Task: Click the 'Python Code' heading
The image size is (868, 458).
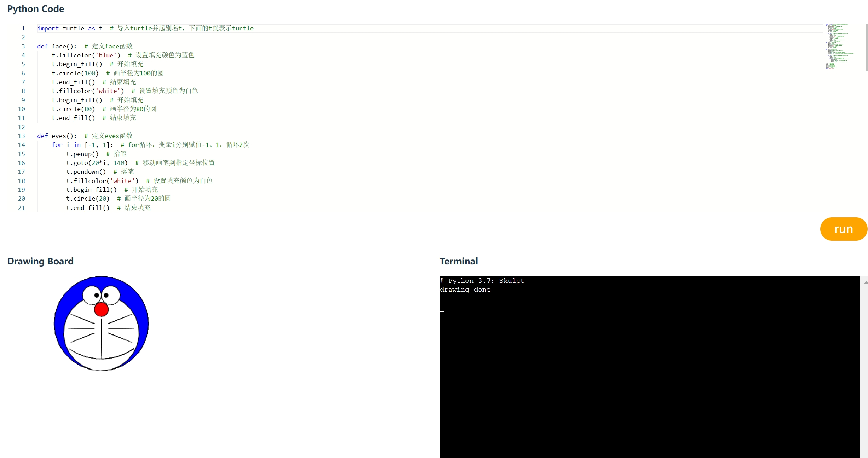Action: click(36, 9)
